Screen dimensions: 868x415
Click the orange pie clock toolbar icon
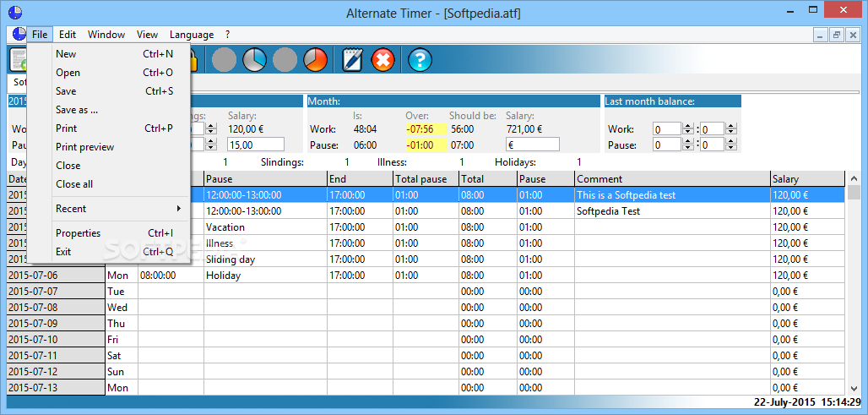click(x=316, y=59)
